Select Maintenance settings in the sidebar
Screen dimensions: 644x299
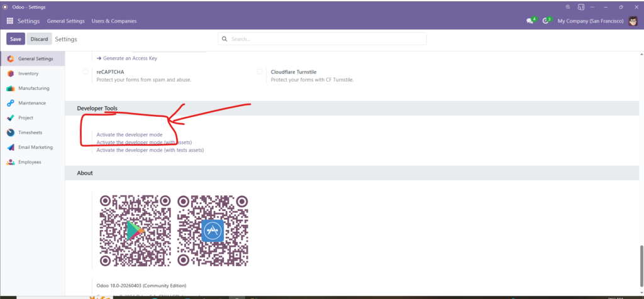click(31, 103)
